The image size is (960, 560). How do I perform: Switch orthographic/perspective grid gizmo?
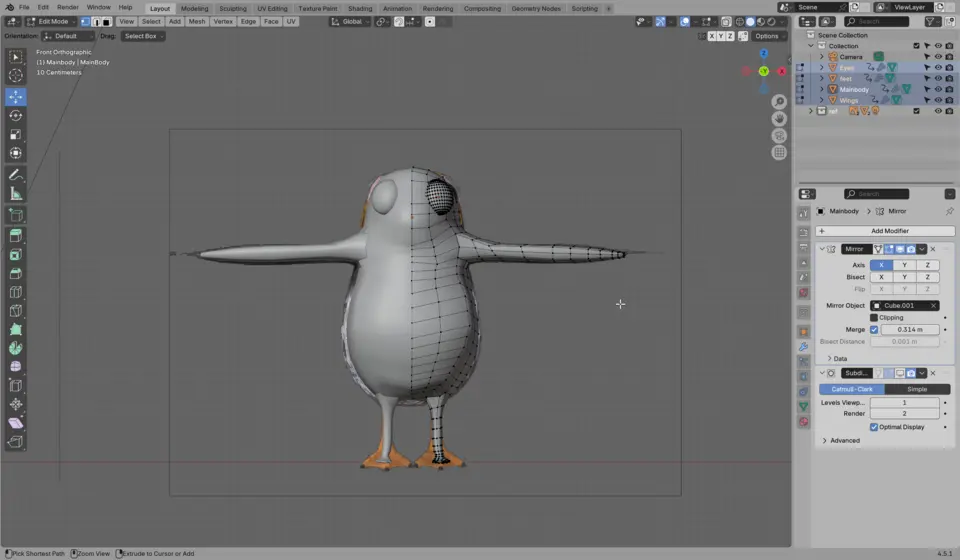click(x=779, y=153)
